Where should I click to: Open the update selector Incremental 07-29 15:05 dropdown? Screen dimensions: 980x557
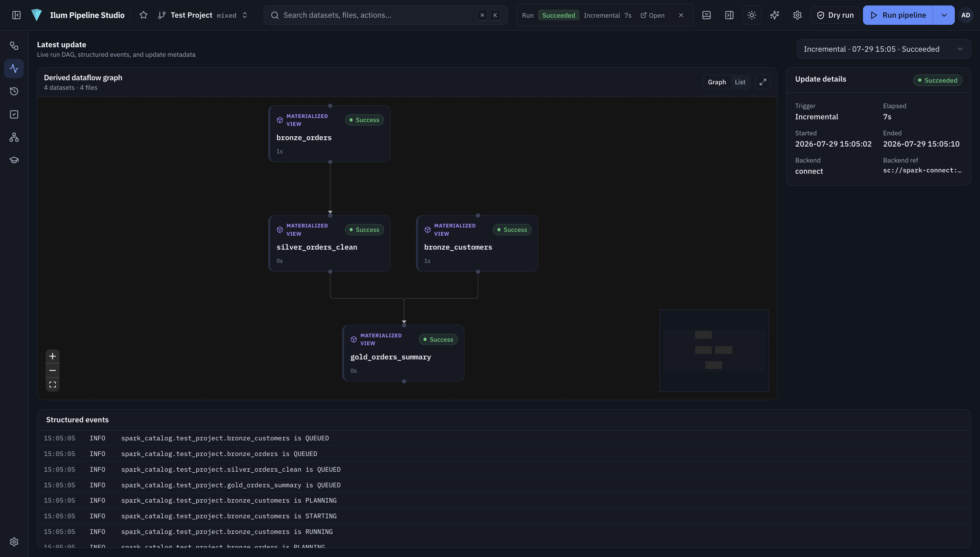[883, 49]
